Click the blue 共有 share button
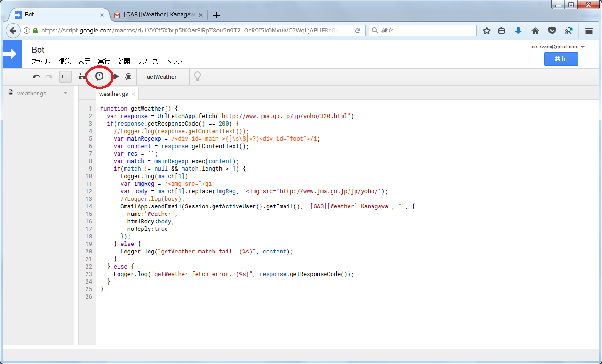Viewport: 602px width, 364px height. (561, 59)
